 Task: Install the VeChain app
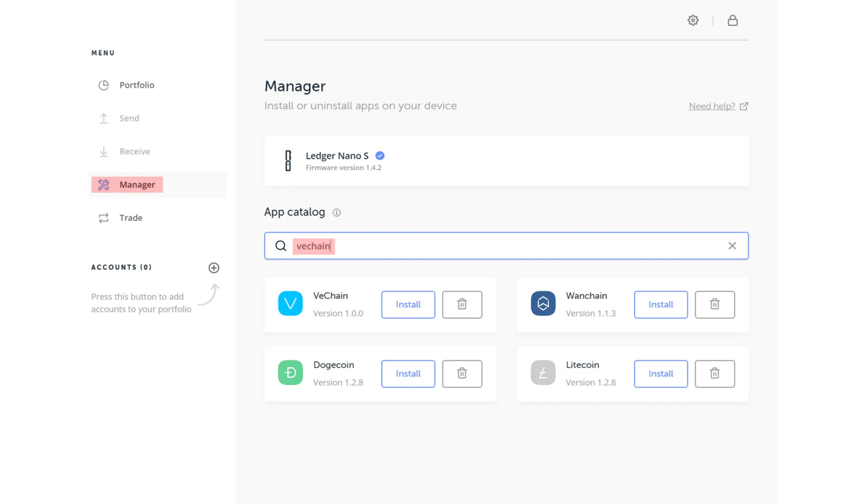point(408,305)
